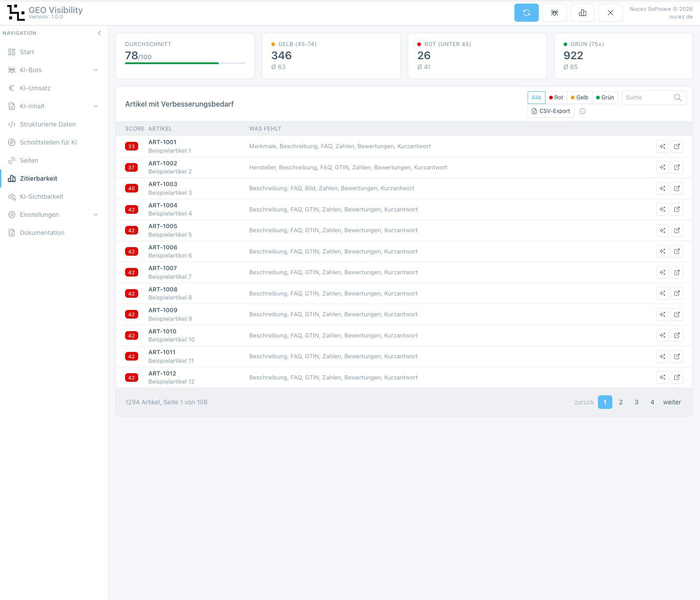
Task: Click the bar chart icon in header
Action: (x=582, y=13)
